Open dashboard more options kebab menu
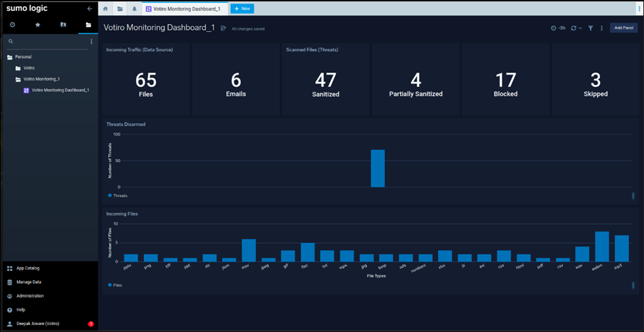644x332 pixels. point(602,28)
